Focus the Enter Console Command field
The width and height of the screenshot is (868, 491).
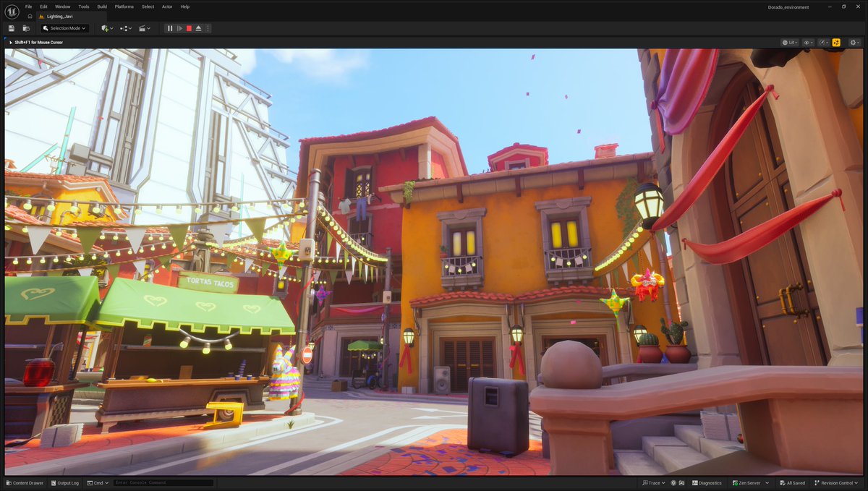163,483
